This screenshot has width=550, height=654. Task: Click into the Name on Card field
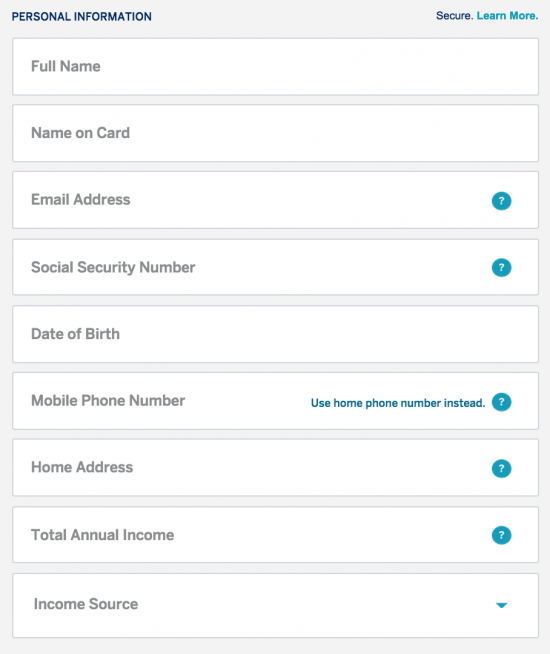click(x=275, y=133)
